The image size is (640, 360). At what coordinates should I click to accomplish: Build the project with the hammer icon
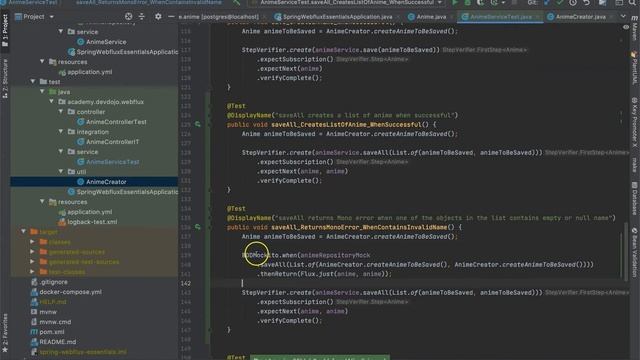pyautogui.click(x=237, y=2)
